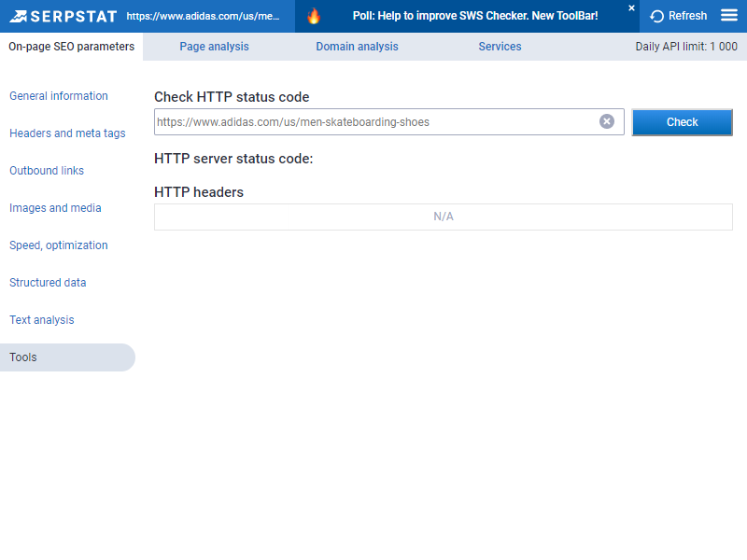Click the N/A HTTP headers box
The width and height of the screenshot is (747, 560).
pos(443,217)
